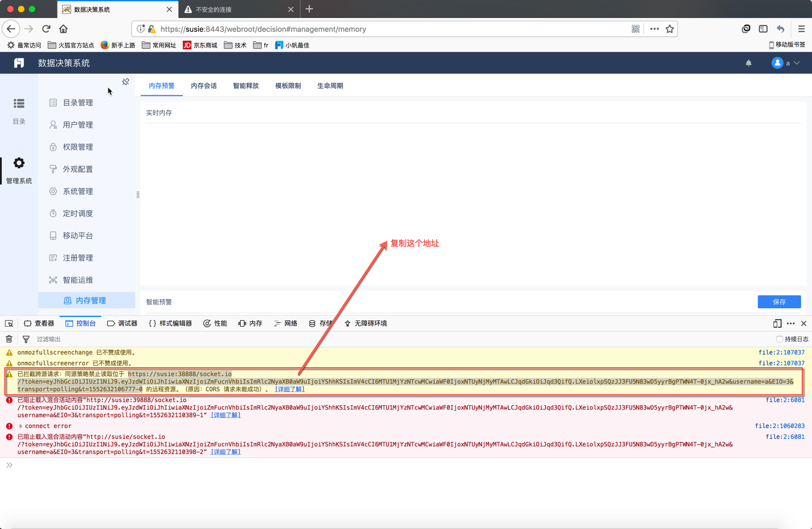Screen dimensions: 812x529
Task: Clear console output with trash icon
Action: [x=9, y=339]
